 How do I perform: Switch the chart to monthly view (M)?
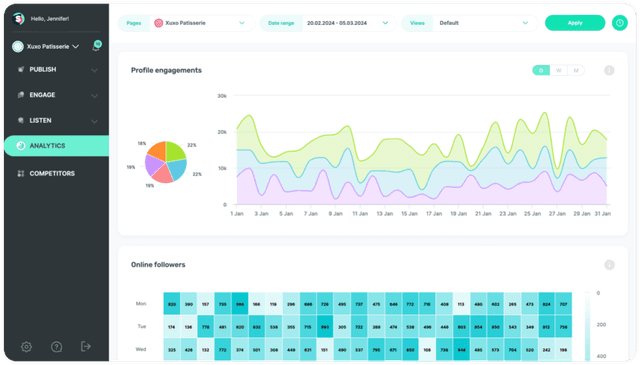click(576, 70)
